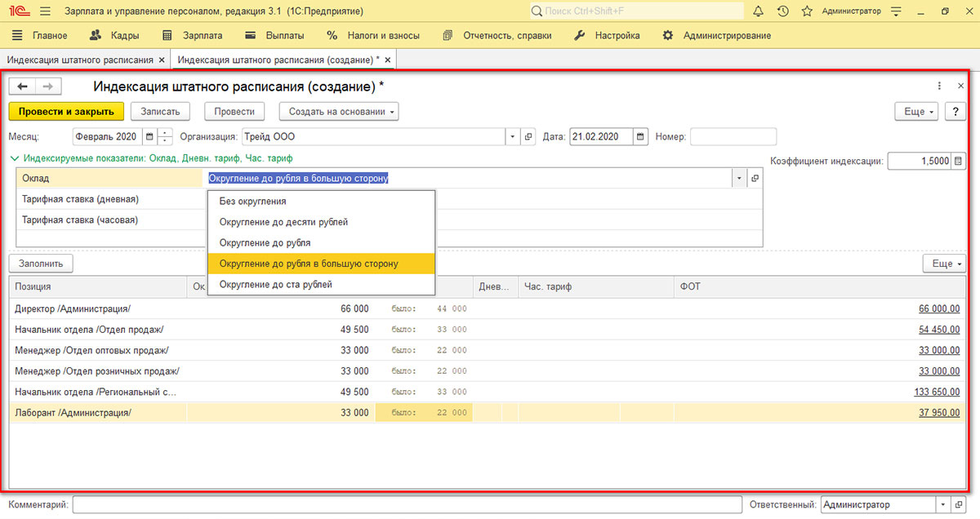Open the history clock icon

pos(782,11)
